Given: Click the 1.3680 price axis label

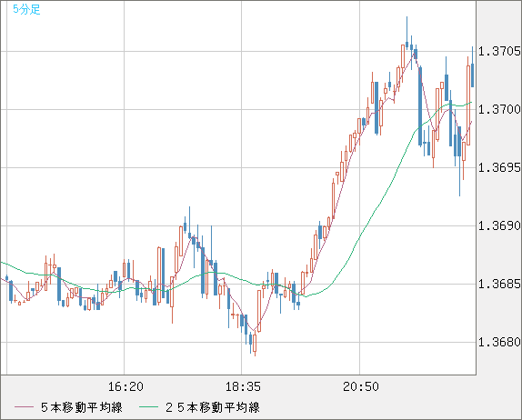Looking at the screenshot, I should (499, 342).
